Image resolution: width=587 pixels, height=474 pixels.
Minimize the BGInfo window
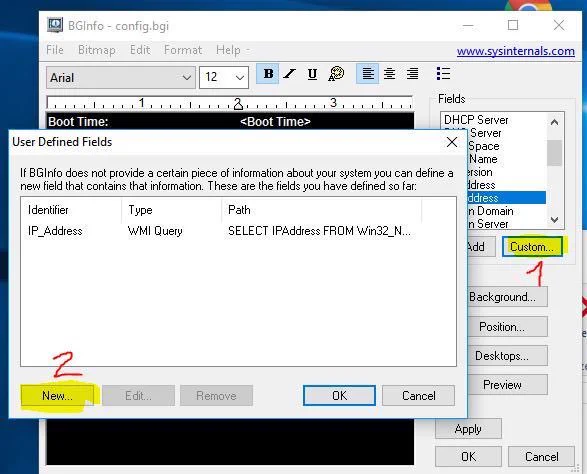[x=468, y=25]
